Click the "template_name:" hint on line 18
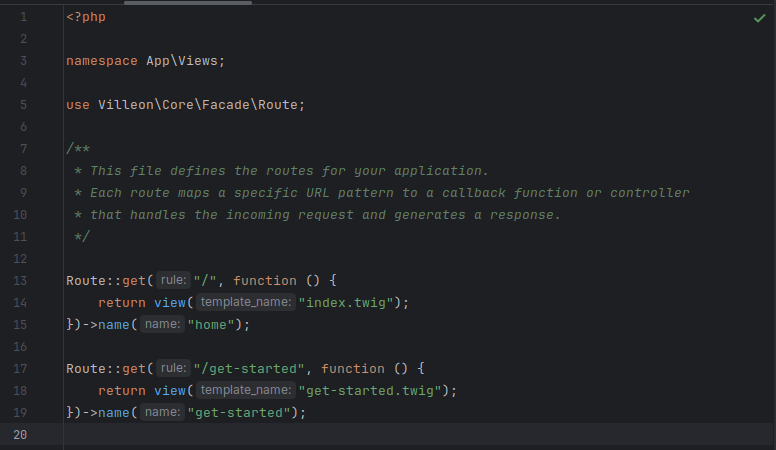Image resolution: width=776 pixels, height=450 pixels. point(244,391)
